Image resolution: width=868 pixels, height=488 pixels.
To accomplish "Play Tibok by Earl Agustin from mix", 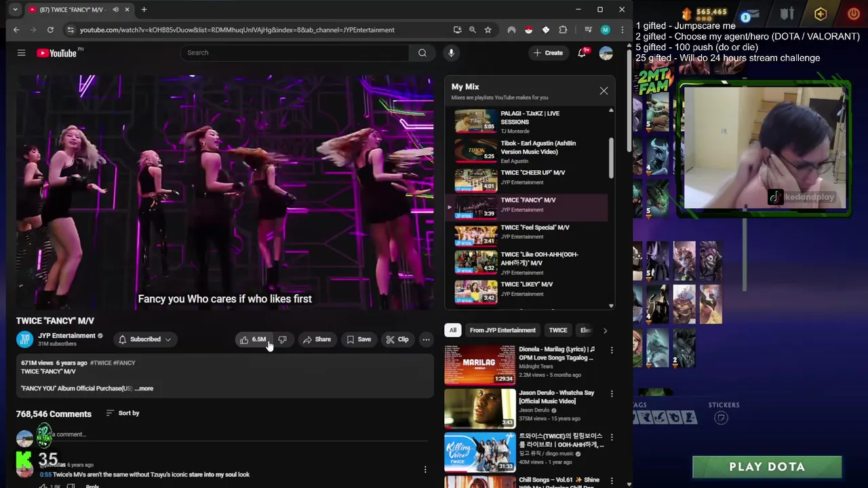I will coord(530,152).
